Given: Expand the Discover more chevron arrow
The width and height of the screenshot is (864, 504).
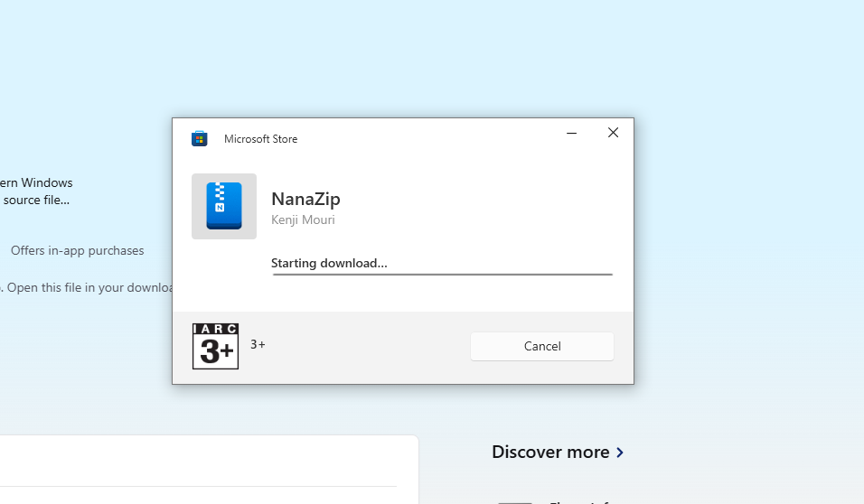Looking at the screenshot, I should [620, 453].
